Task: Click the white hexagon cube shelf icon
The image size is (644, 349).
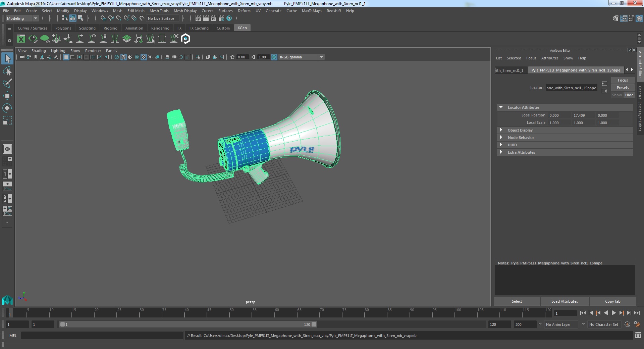Action: click(x=185, y=39)
